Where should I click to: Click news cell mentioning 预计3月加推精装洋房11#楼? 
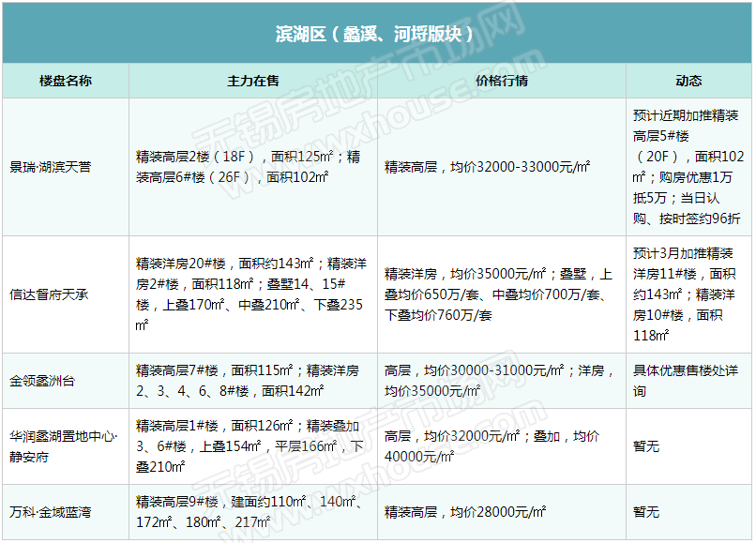(x=688, y=294)
